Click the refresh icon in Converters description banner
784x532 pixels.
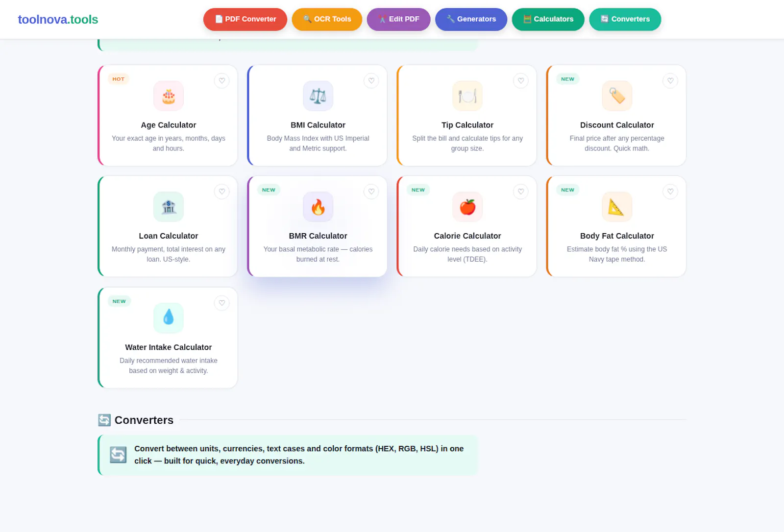tap(118, 455)
